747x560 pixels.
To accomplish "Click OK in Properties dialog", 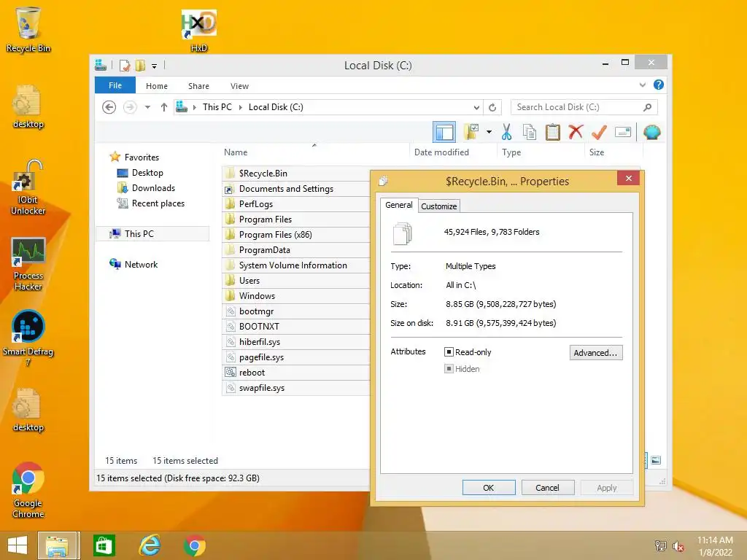I will coord(489,488).
